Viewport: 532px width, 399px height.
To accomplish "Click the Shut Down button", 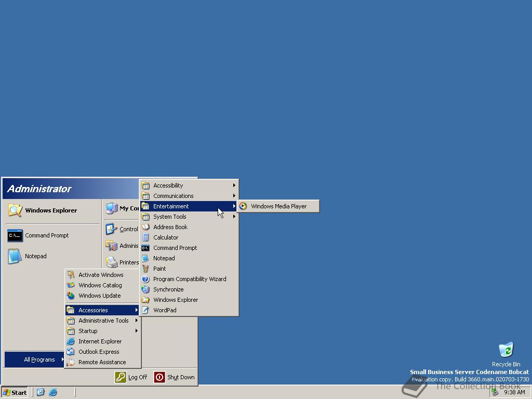I will point(175,377).
